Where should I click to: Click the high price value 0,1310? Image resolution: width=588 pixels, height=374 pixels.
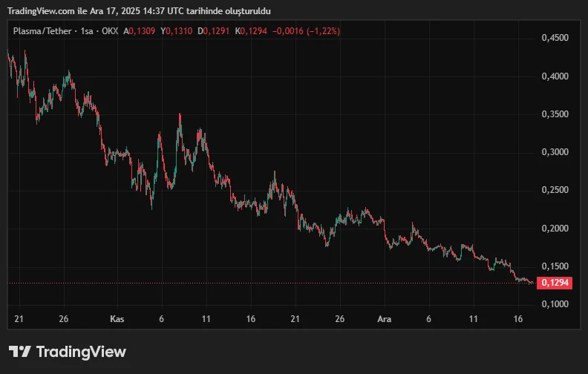click(x=179, y=31)
